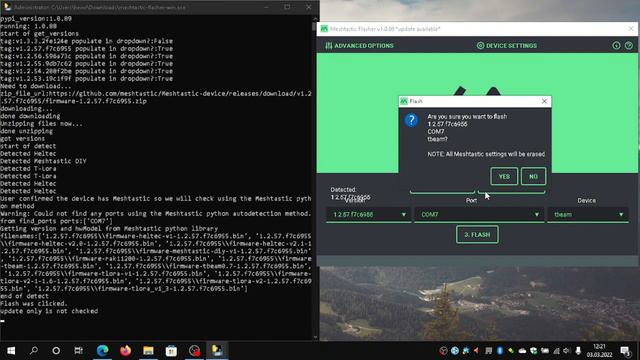The height and width of the screenshot is (360, 640).
Task: Click the Bluetooth tray icon
Action: [500, 351]
